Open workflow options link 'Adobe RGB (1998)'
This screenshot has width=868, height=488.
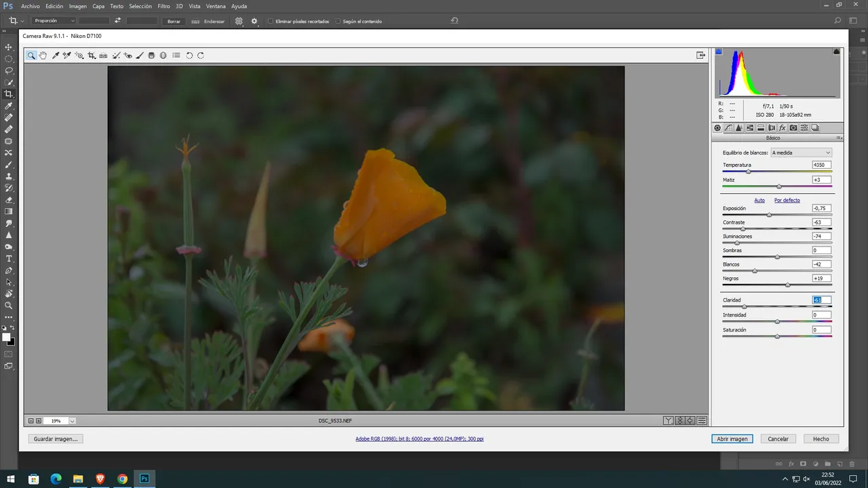point(419,439)
